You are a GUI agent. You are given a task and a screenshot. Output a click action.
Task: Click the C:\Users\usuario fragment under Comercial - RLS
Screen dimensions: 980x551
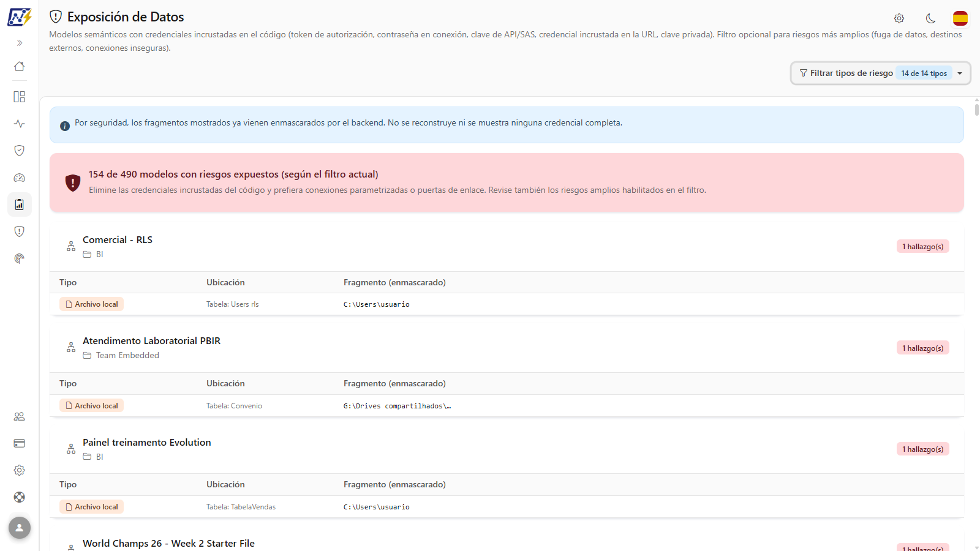[377, 304]
